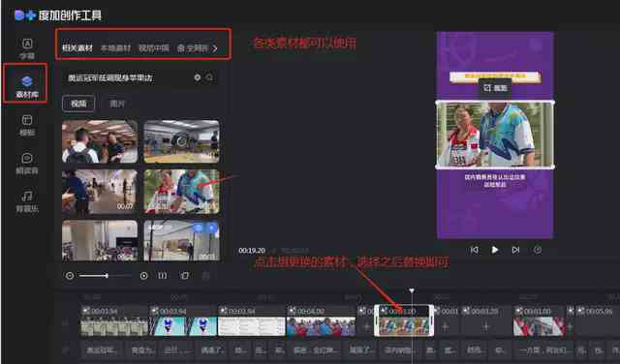Viewport: 620px width, 364px height.
Task: Jump to next clip in preview
Action: coord(515,250)
